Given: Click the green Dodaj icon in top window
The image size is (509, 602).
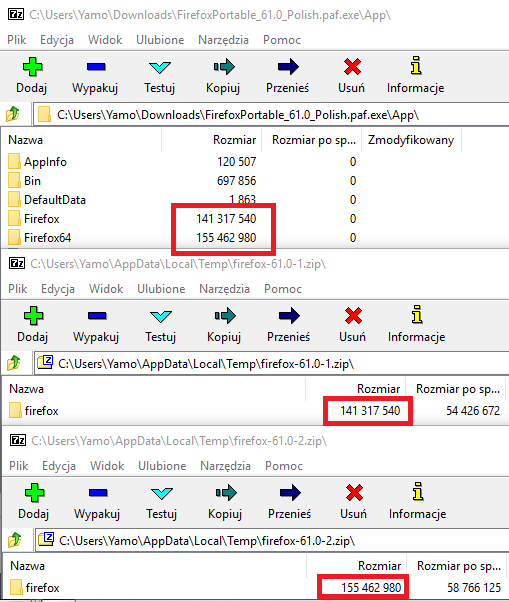Looking at the screenshot, I should coord(32,67).
